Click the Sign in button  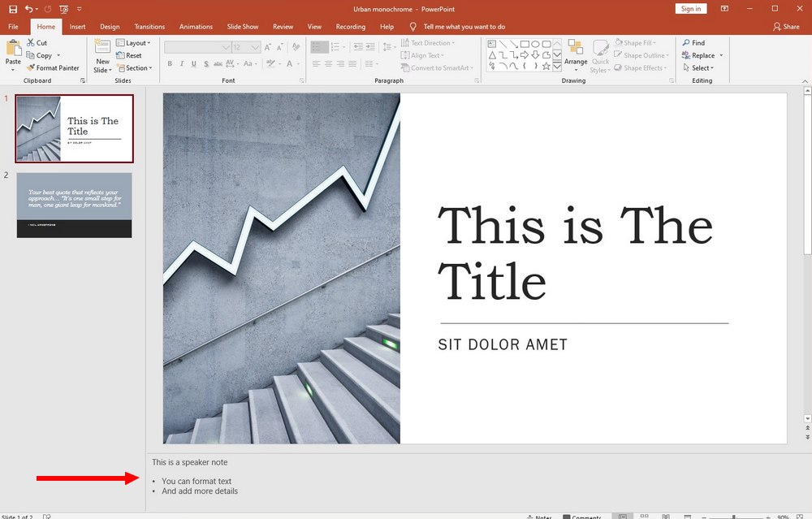pyautogui.click(x=691, y=9)
